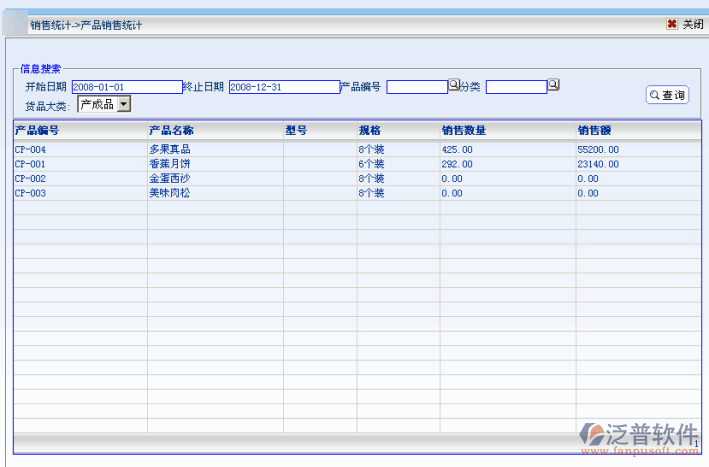This screenshot has width=709, height=467.
Task: Click 0.00 sales amount in CP-002 row
Action: coord(588,179)
